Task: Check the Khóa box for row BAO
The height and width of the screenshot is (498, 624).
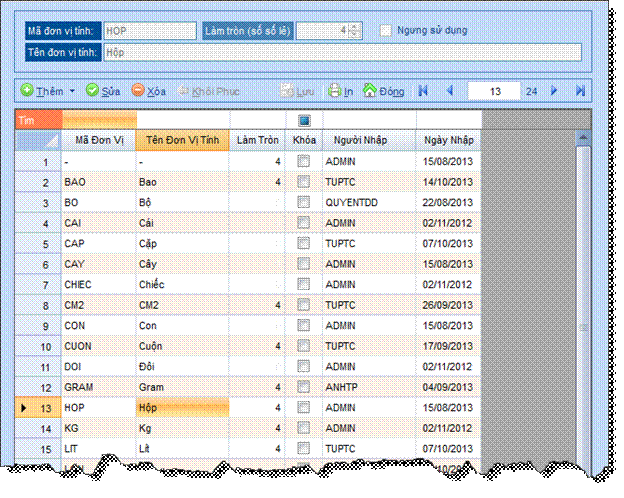Action: [303, 183]
